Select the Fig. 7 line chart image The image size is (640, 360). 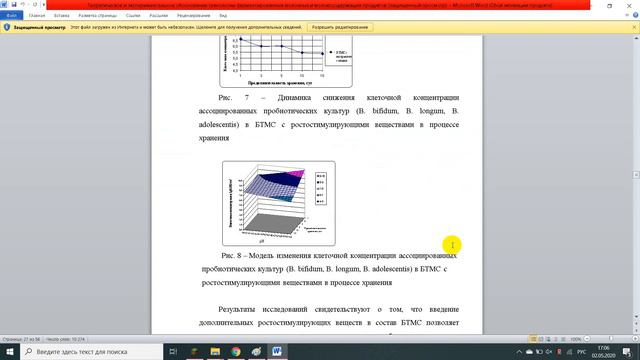286,61
